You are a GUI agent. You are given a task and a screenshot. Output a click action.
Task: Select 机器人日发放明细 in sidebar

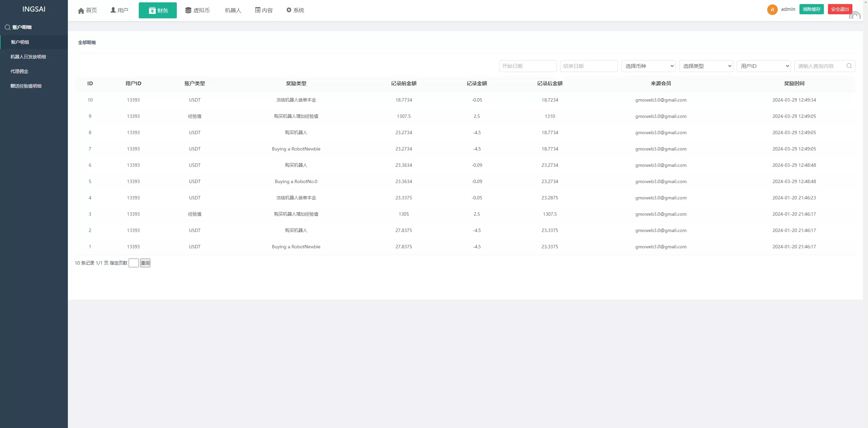(28, 57)
